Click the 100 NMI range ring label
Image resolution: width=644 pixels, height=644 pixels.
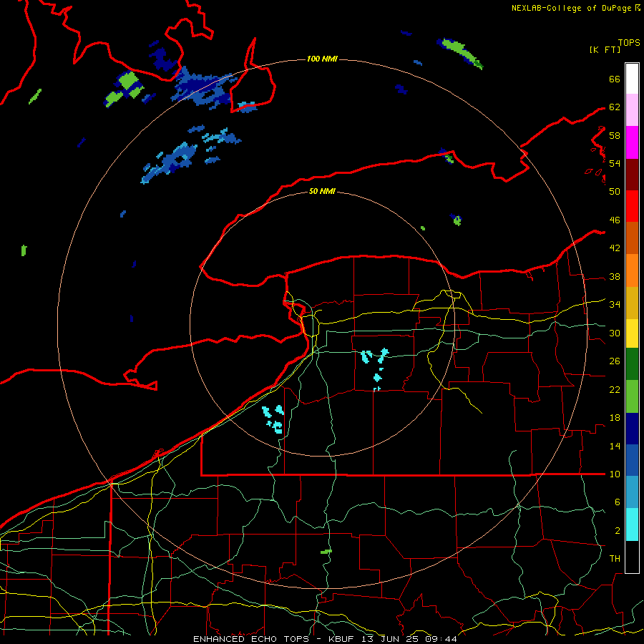click(322, 59)
